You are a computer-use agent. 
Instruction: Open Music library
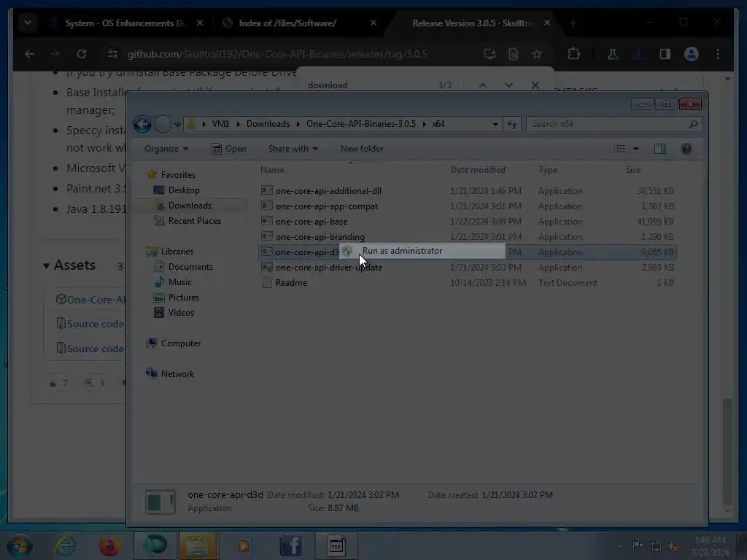coord(179,282)
